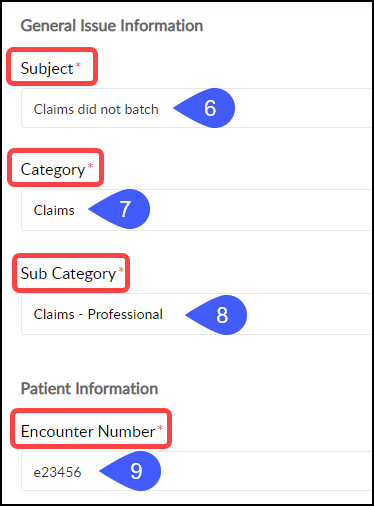Click the text 'Claims did not batch'
The height and width of the screenshot is (506, 374).
[96, 109]
